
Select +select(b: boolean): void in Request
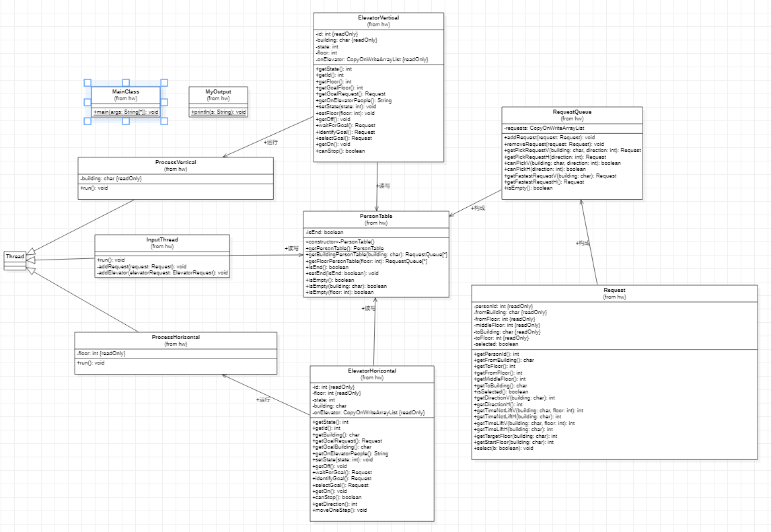coord(503,449)
